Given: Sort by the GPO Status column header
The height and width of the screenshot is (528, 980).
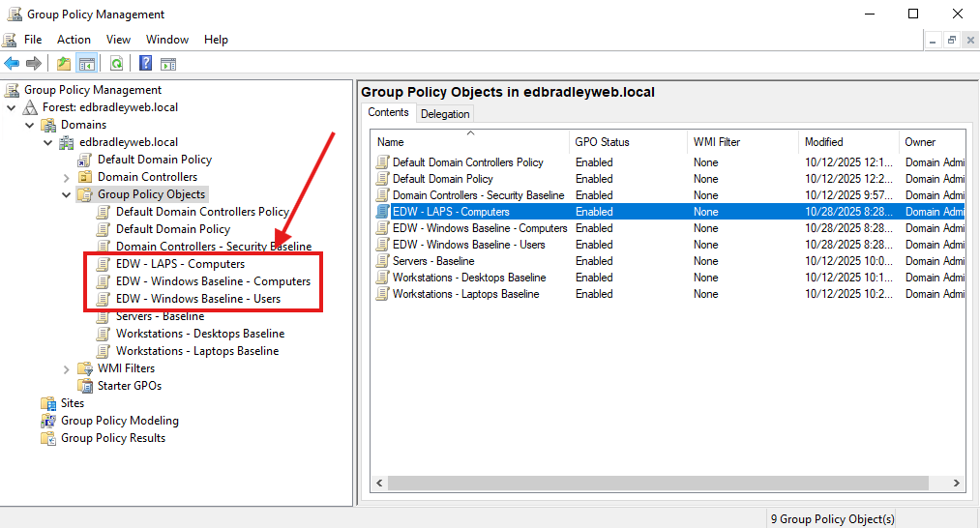Looking at the screenshot, I should point(628,142).
